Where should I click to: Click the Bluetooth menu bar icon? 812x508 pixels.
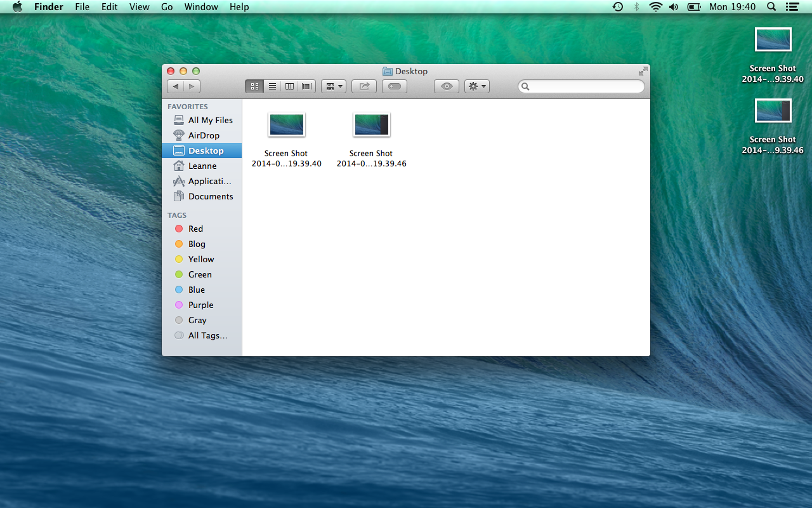tap(636, 7)
